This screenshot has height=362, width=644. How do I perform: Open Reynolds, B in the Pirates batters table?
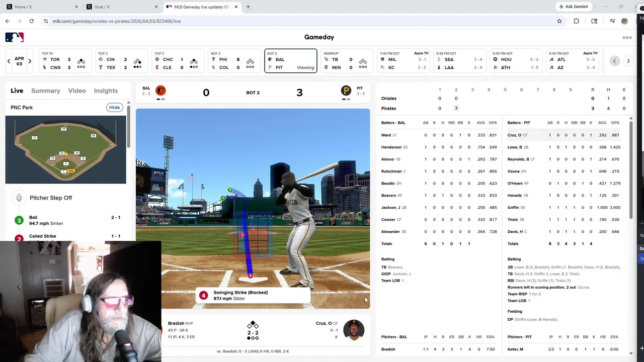click(x=518, y=159)
